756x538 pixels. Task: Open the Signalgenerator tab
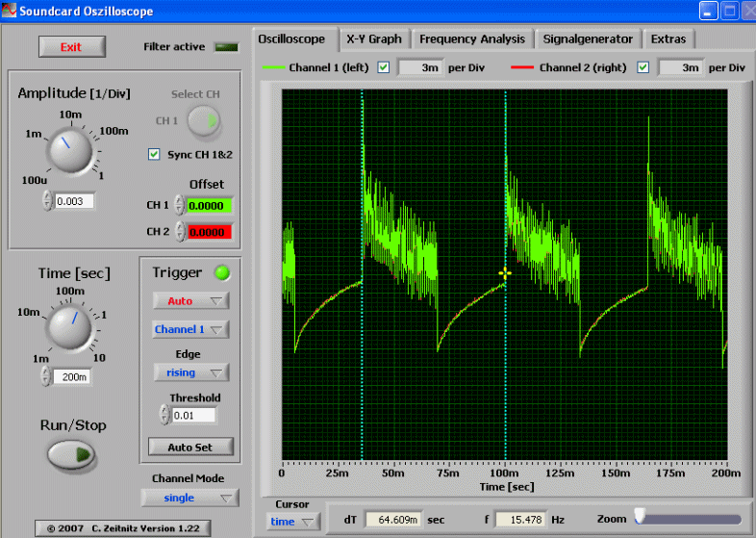[x=588, y=39]
